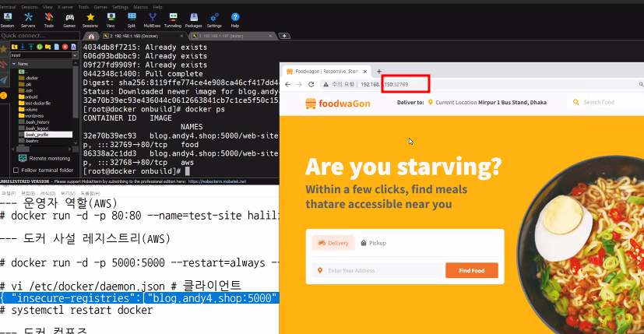This screenshot has width=644, height=334.
Task: Click the foodwaGon logo
Action: [x=338, y=104]
